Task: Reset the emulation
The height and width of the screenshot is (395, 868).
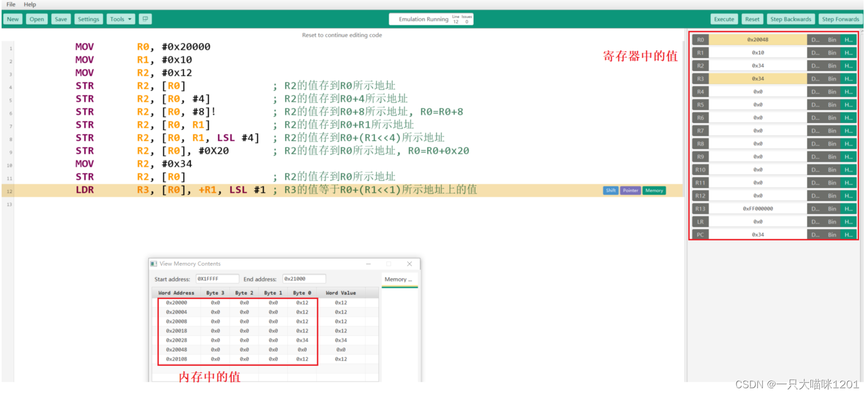Action: point(752,19)
